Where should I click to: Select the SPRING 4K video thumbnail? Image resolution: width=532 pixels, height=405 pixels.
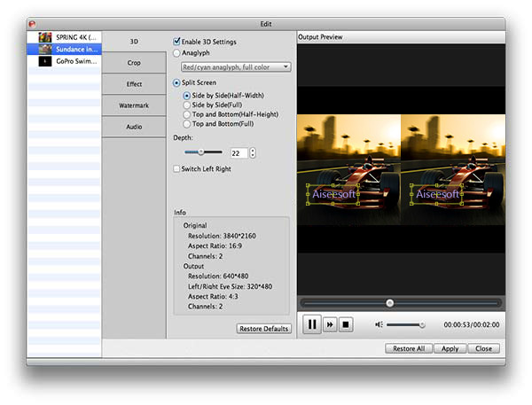click(x=45, y=37)
